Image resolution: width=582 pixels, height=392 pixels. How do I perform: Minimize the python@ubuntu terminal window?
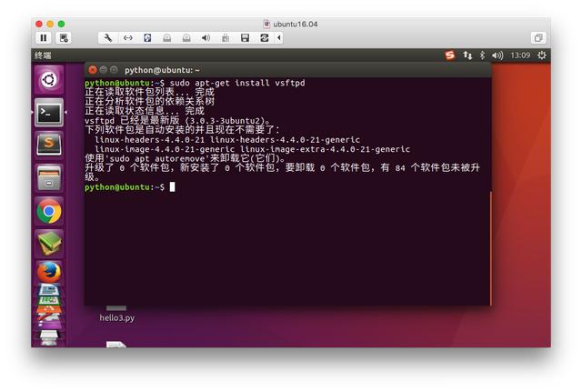tap(104, 70)
